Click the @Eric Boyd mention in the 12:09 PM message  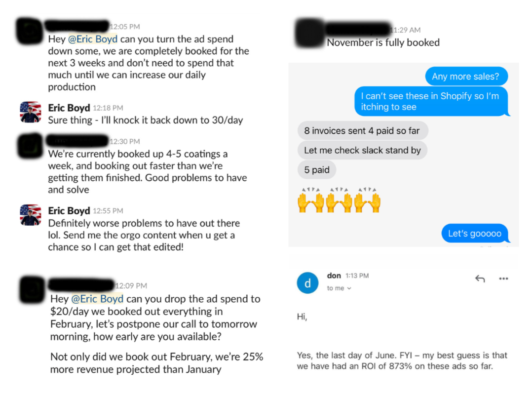pyautogui.click(x=98, y=299)
